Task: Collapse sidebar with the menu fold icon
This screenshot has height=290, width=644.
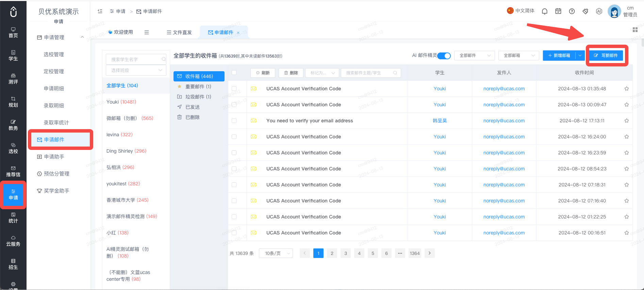Action: point(100,11)
